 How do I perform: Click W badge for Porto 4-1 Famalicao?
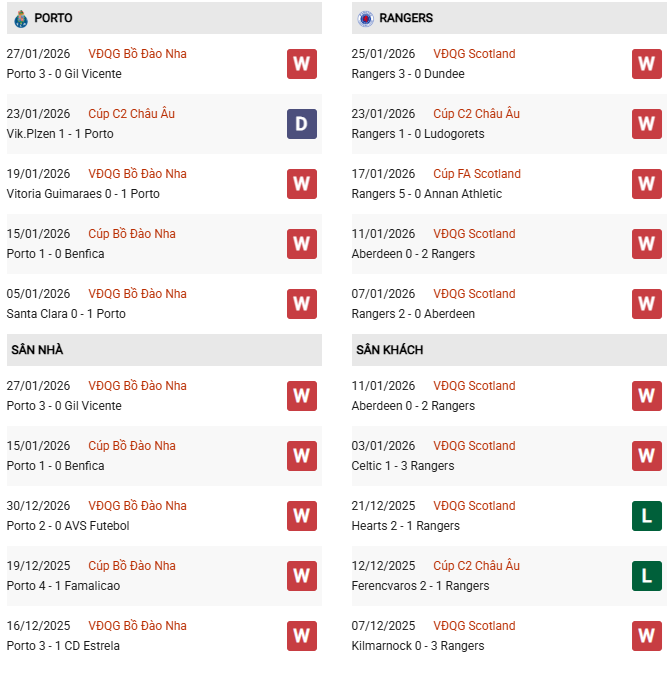pyautogui.click(x=302, y=576)
